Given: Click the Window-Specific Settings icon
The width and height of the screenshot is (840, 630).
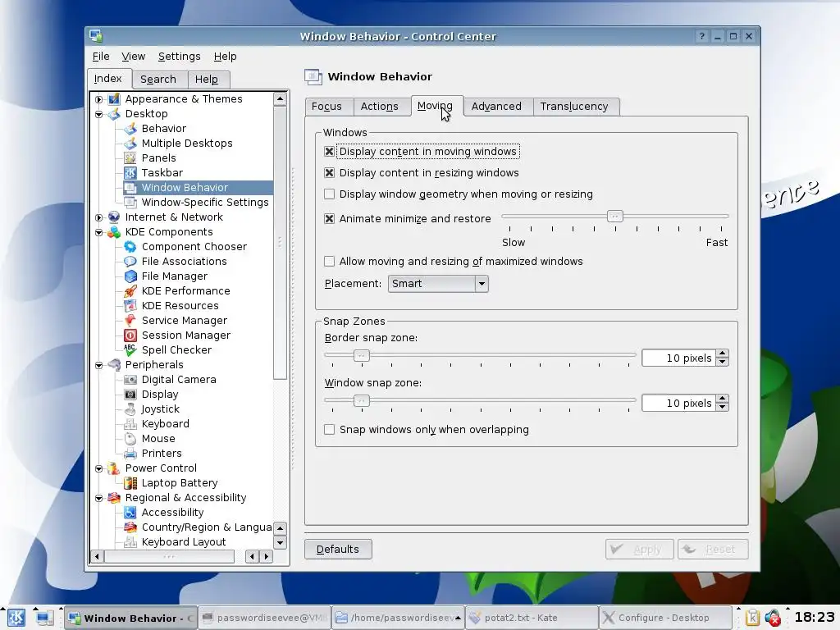Looking at the screenshot, I should (x=130, y=202).
